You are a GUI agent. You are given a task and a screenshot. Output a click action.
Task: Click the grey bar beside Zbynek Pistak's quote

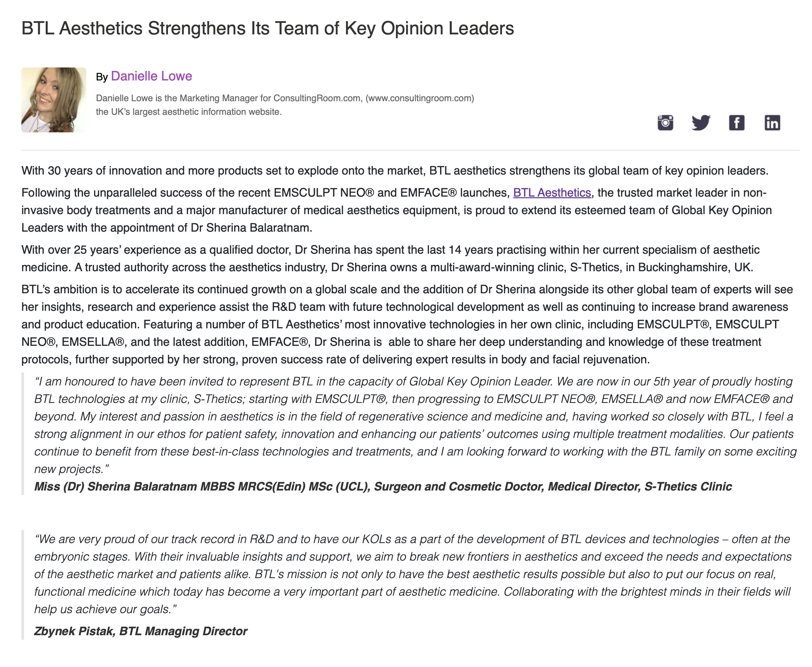click(23, 584)
